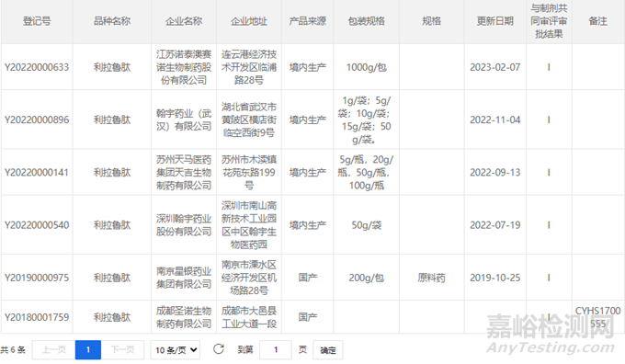The width and height of the screenshot is (625, 364).
Task: Select the 更新日期 column header
Action: pyautogui.click(x=495, y=21)
